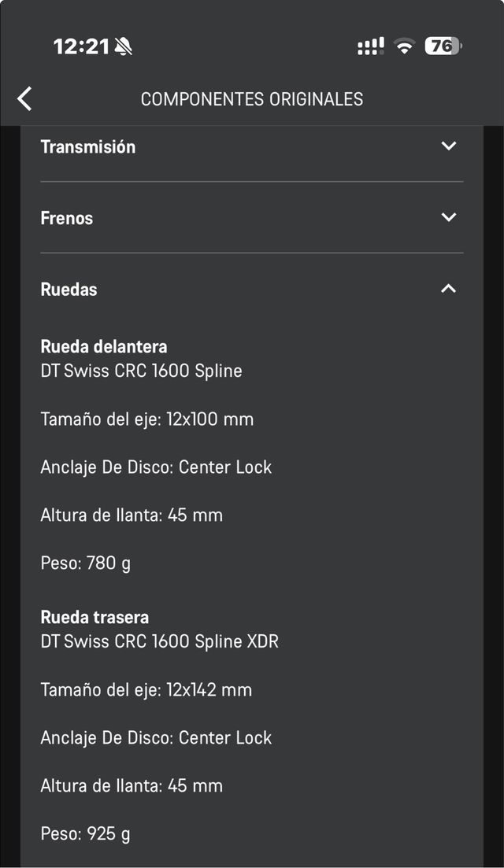Open the Frenos section header
The width and height of the screenshot is (504, 868).
(x=67, y=218)
